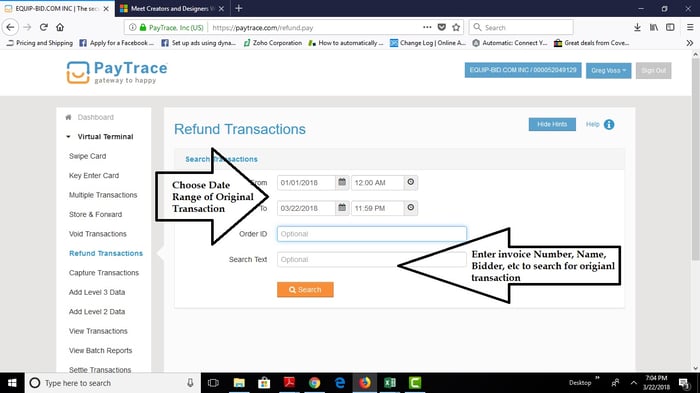Open Pocket save icon in address bar
Image resolution: width=700 pixels, height=393 pixels.
[x=442, y=27]
